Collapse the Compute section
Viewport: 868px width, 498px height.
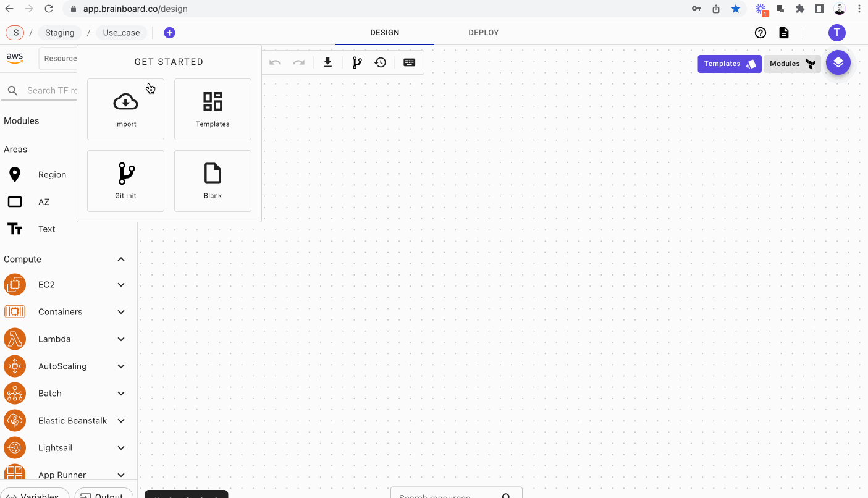121,260
